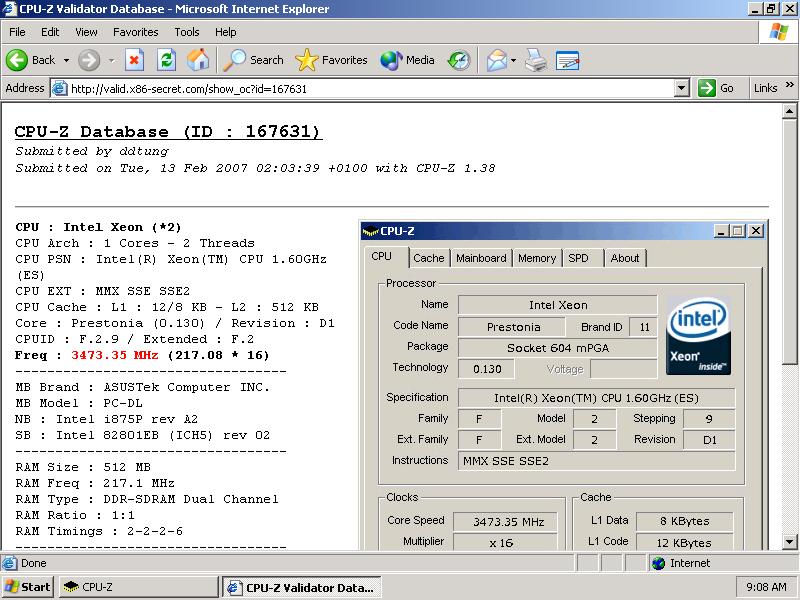Click the Done status bar text

click(34, 563)
